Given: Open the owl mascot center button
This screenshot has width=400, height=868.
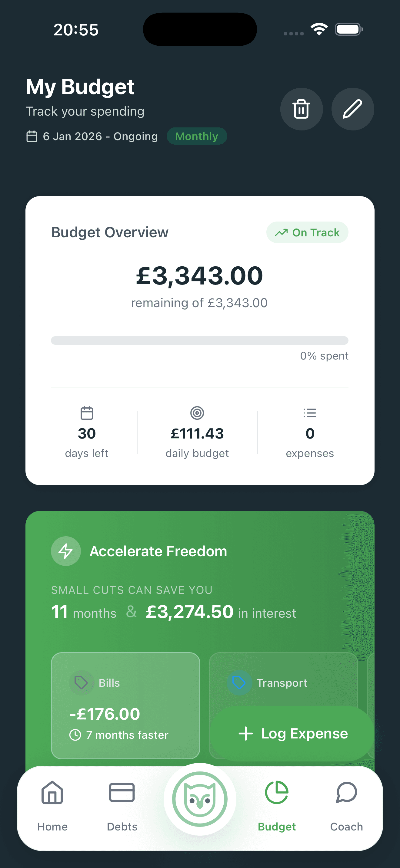Looking at the screenshot, I should [x=200, y=799].
